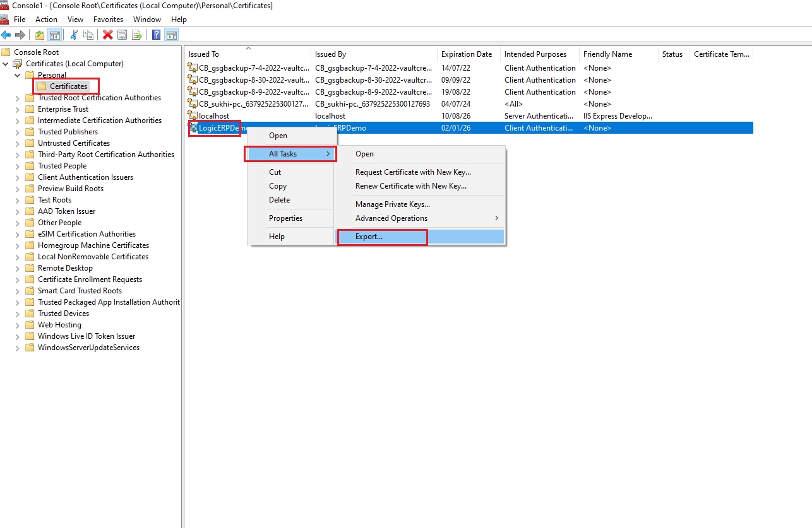812x528 pixels.
Task: Open the Favorites menu in menu bar
Action: point(108,20)
